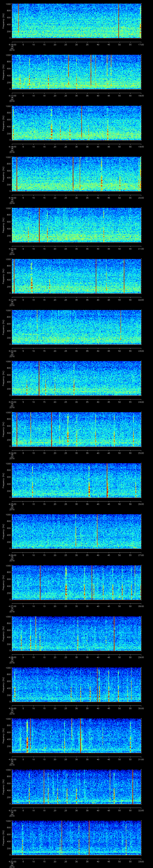This screenshot has height=868, width=153.
Task: Pick the spectrogram panel starting at 4:25:00
Action: [77, 481]
